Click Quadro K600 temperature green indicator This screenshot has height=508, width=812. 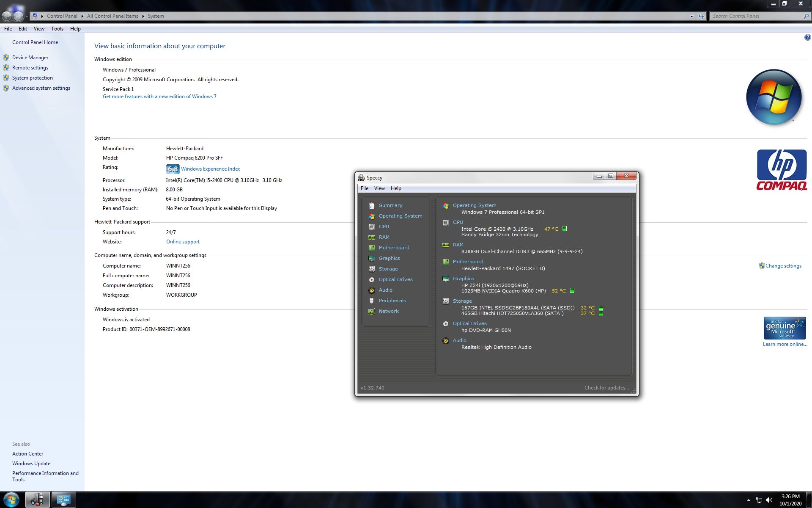572,290
